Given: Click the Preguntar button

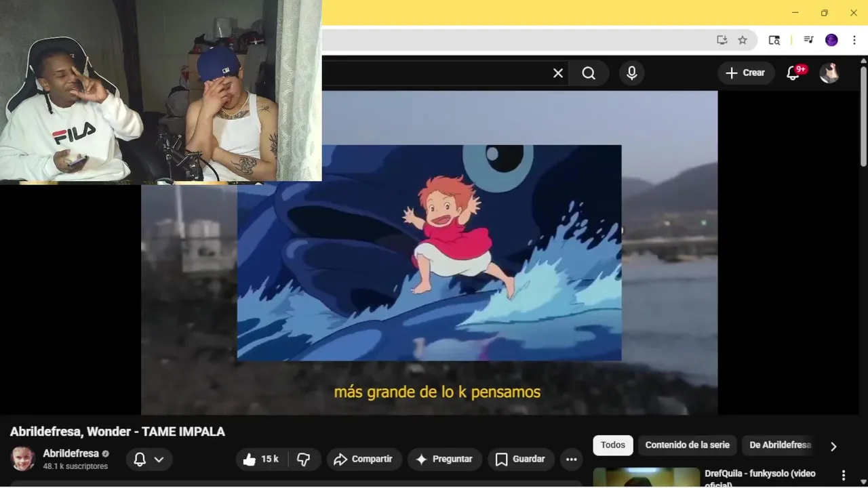Looking at the screenshot, I should coord(444,460).
